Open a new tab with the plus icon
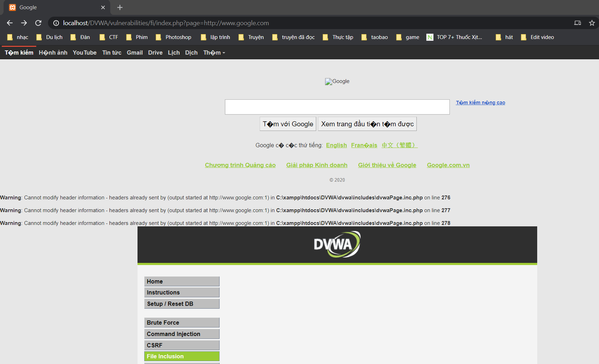 [x=120, y=7]
